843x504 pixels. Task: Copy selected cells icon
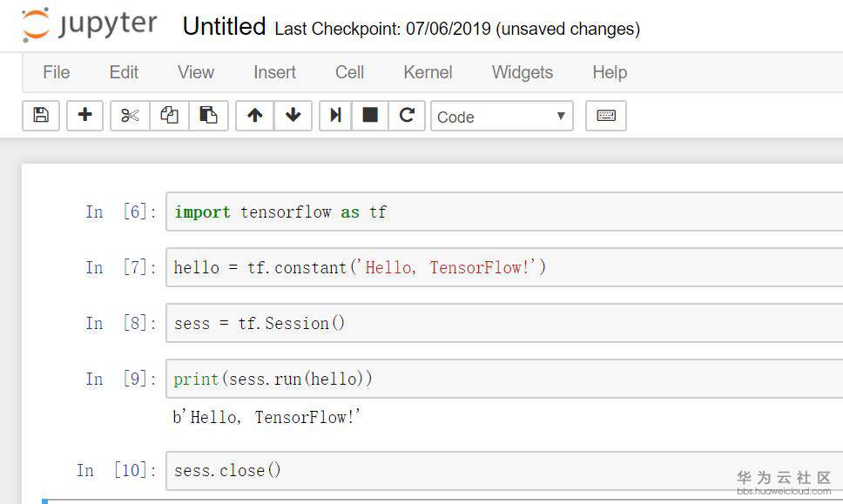click(x=169, y=116)
